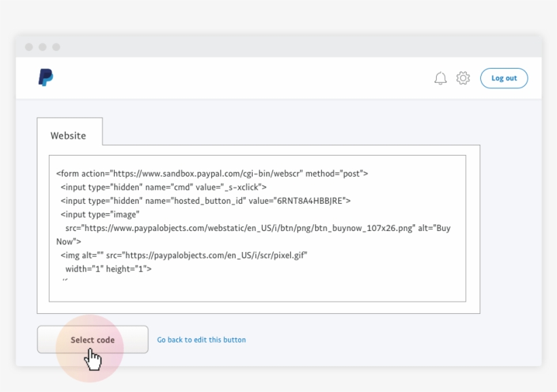The height and width of the screenshot is (392, 557).
Task: Switch to the Website tab
Action: [69, 135]
